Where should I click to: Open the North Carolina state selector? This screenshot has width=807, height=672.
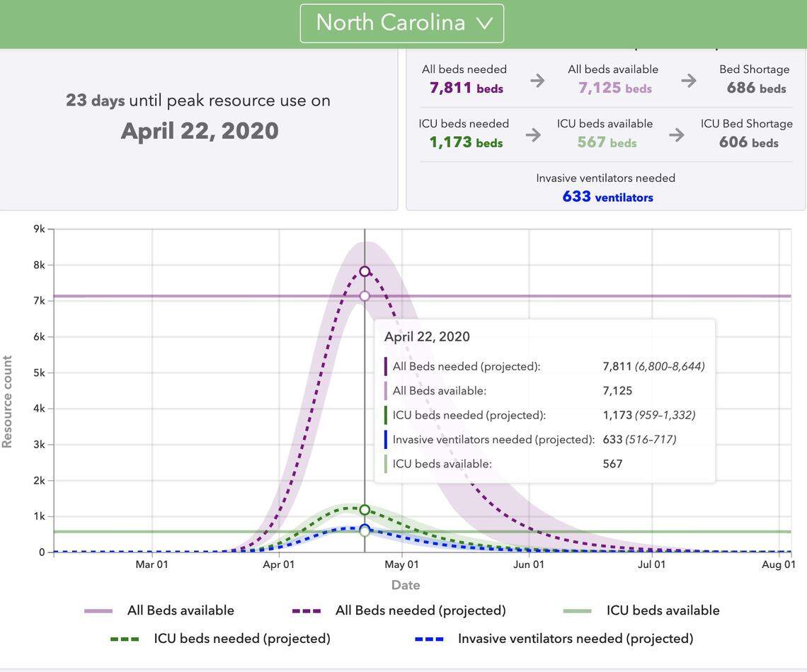[401, 21]
